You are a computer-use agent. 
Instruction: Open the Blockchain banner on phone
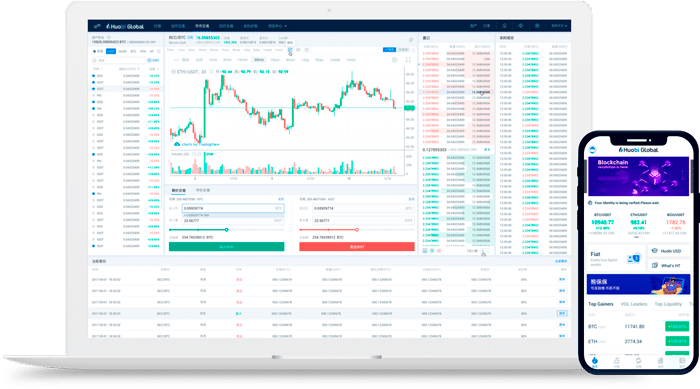point(638,176)
